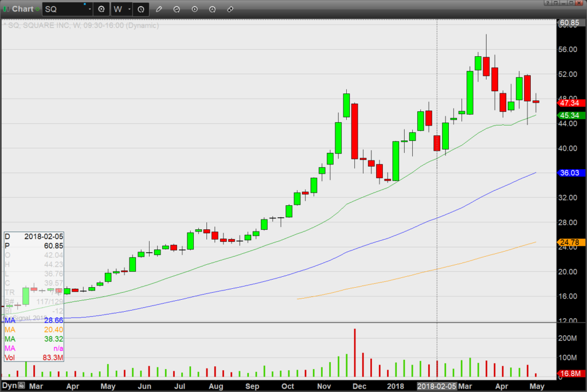Screen dimensions: 587x392
Task: Open the window options dropdown icon
Action: point(555,3)
